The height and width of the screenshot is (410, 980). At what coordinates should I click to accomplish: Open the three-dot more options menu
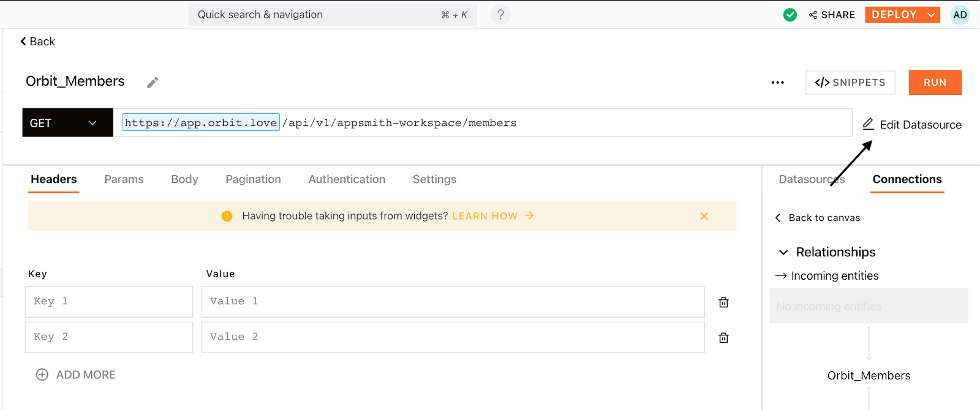[x=777, y=83]
